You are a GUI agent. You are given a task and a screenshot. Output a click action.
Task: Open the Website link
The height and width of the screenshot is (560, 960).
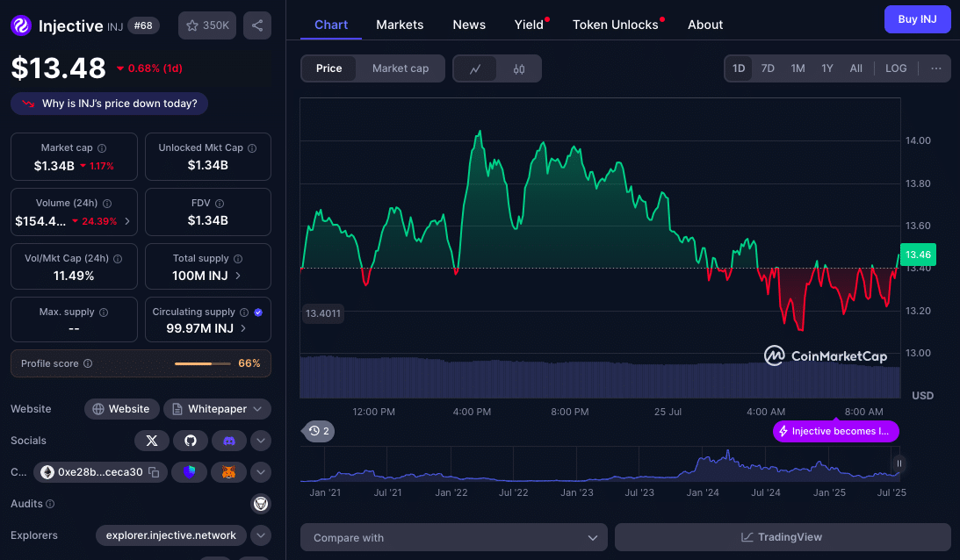(121, 409)
